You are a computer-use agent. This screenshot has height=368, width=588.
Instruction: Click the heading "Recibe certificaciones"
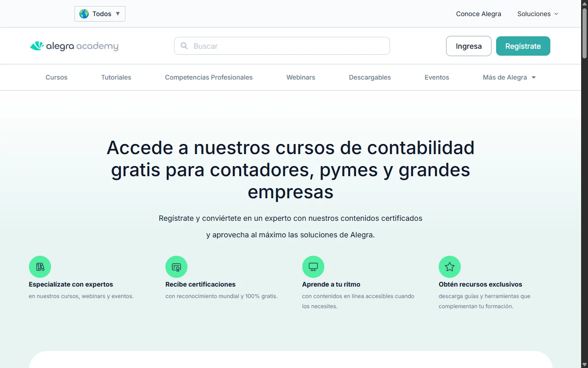[x=200, y=284]
